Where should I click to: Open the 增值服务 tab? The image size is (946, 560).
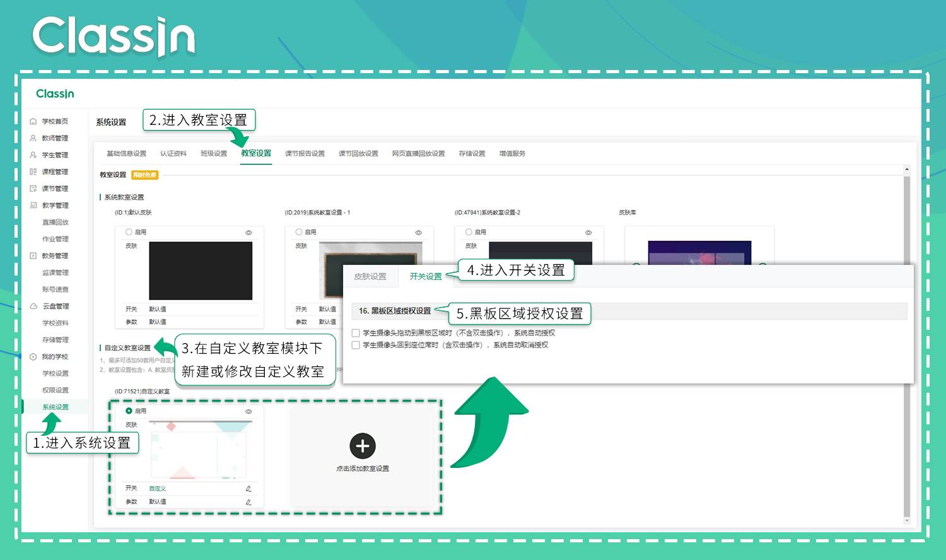(512, 153)
